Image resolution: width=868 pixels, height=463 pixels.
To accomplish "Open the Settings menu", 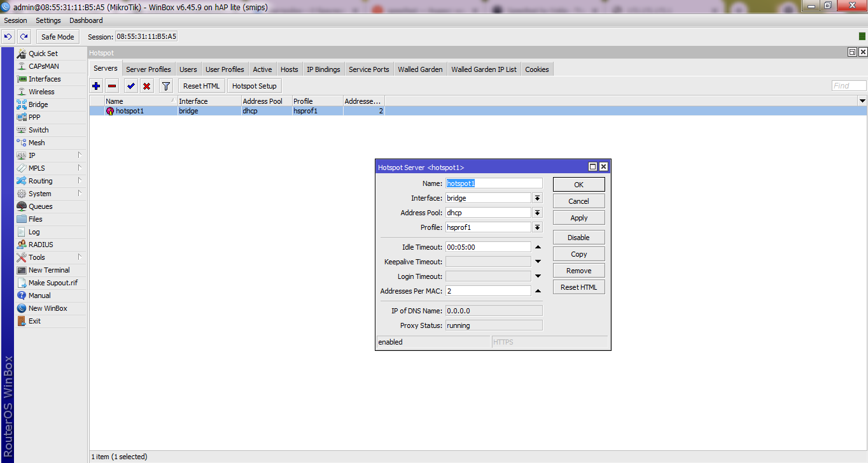I will click(48, 20).
